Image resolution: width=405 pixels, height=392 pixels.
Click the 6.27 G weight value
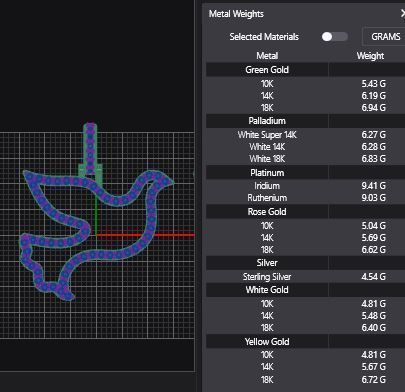[374, 135]
